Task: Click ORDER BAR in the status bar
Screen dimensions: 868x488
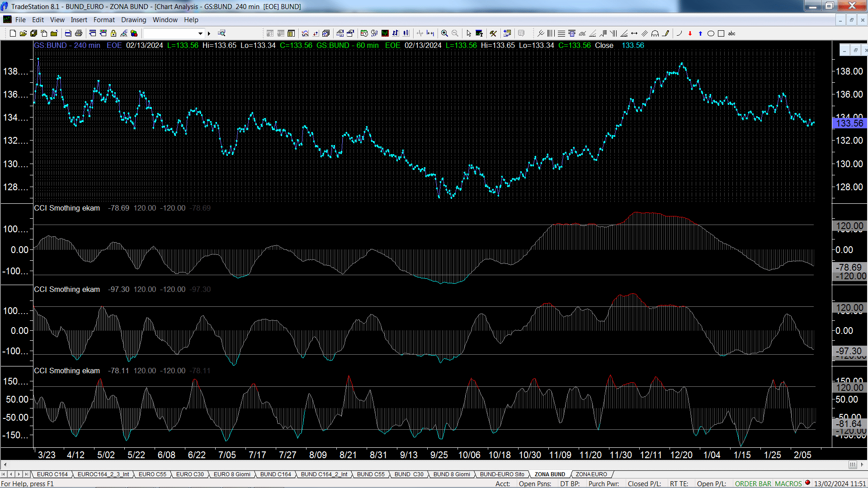Action: coord(753,484)
